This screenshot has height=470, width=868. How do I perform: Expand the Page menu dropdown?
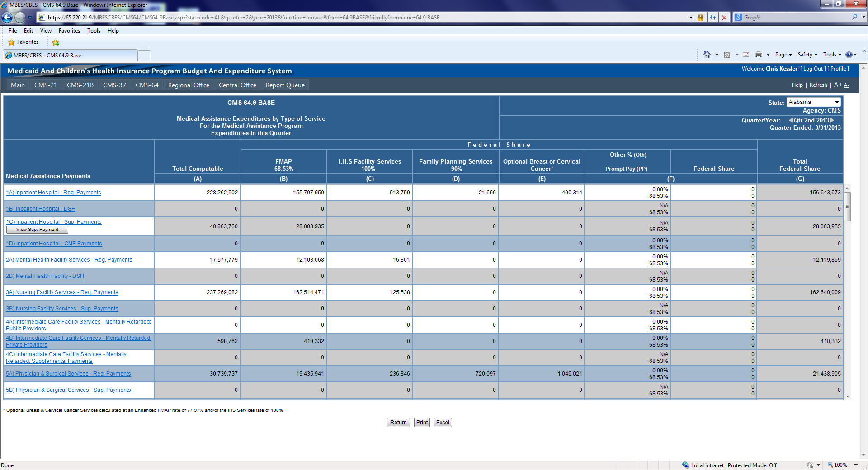click(x=783, y=55)
